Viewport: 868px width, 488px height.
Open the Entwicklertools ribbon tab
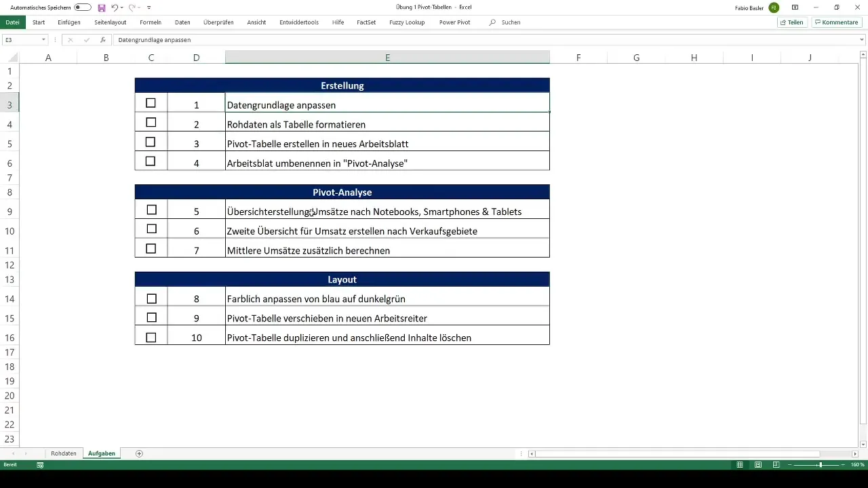click(299, 22)
